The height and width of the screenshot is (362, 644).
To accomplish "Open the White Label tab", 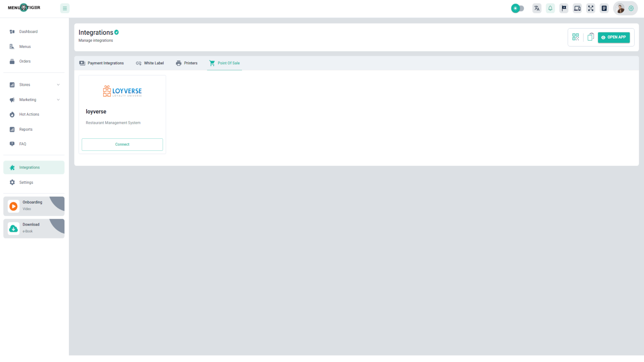I will [x=154, y=63].
